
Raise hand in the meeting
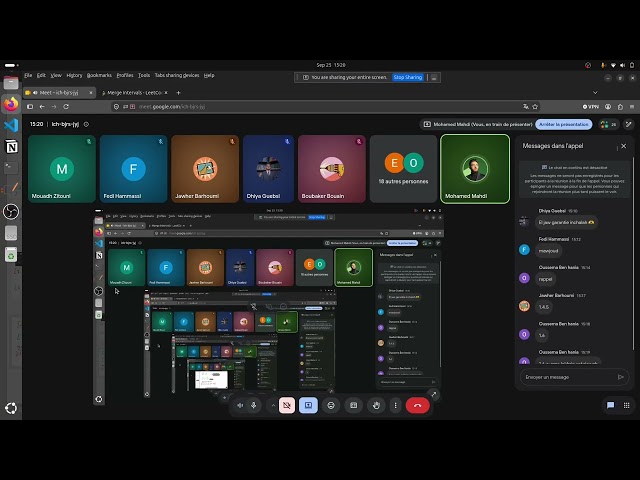click(376, 405)
